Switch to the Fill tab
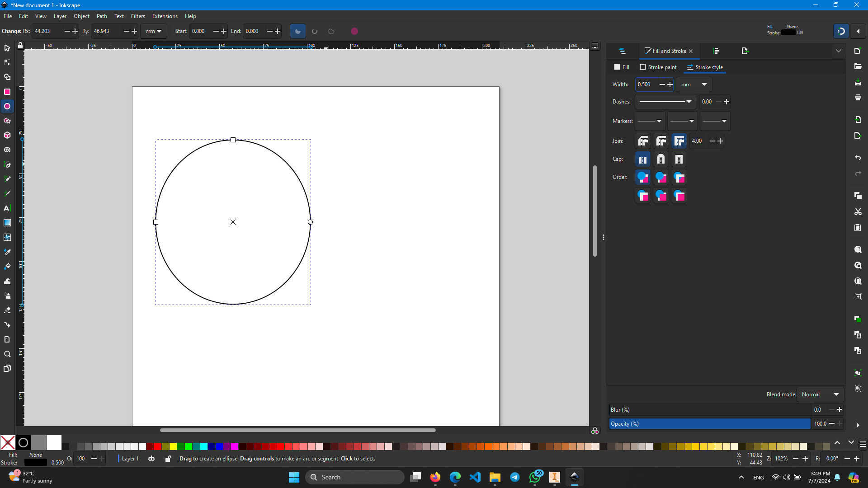Viewport: 868px width, 488px height. tap(622, 67)
